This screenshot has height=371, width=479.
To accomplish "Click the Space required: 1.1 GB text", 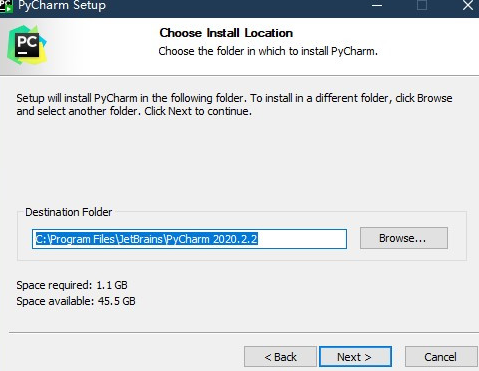I will point(72,285).
